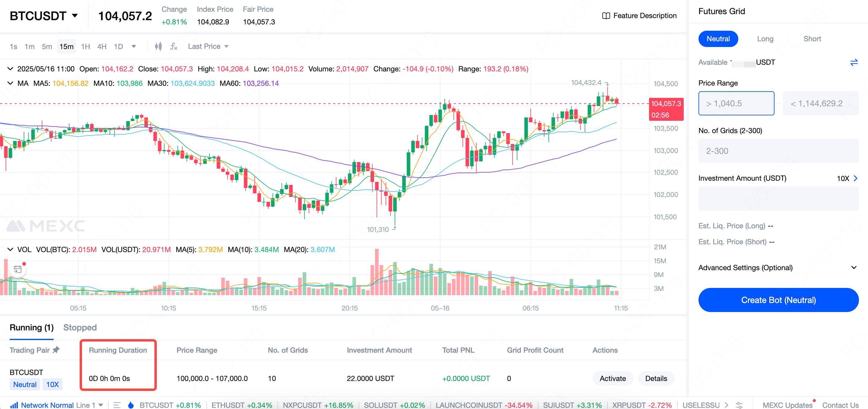The width and height of the screenshot is (868, 409).
Task: Open ticker settings sliders icon
Action: [739, 405]
